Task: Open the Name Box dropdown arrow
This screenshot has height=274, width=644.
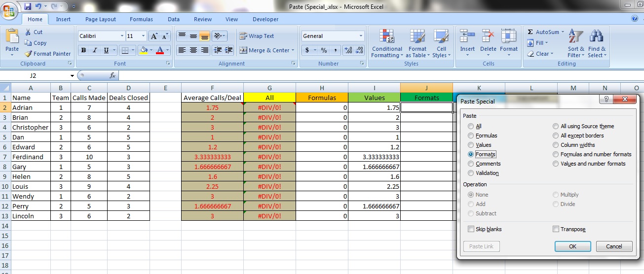Action: pyautogui.click(x=72, y=76)
